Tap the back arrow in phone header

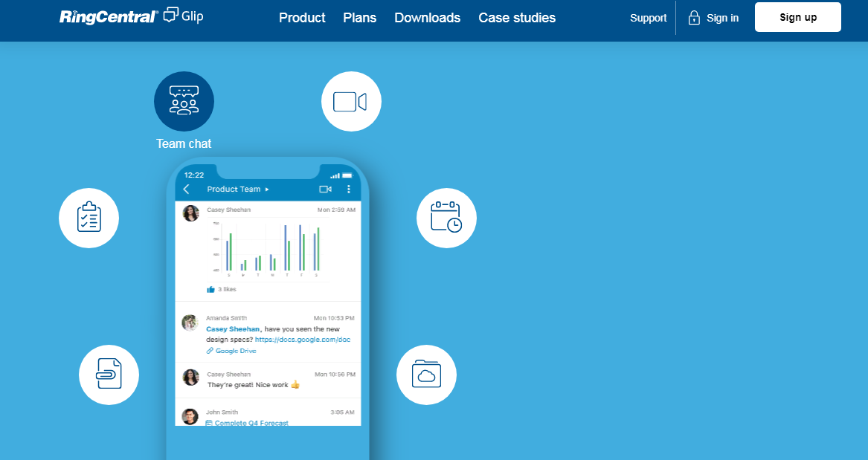pyautogui.click(x=187, y=189)
